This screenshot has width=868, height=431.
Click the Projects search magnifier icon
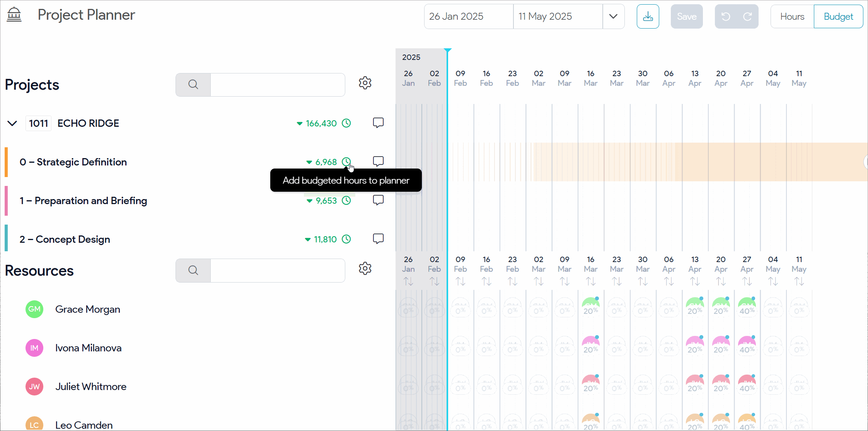tap(193, 85)
